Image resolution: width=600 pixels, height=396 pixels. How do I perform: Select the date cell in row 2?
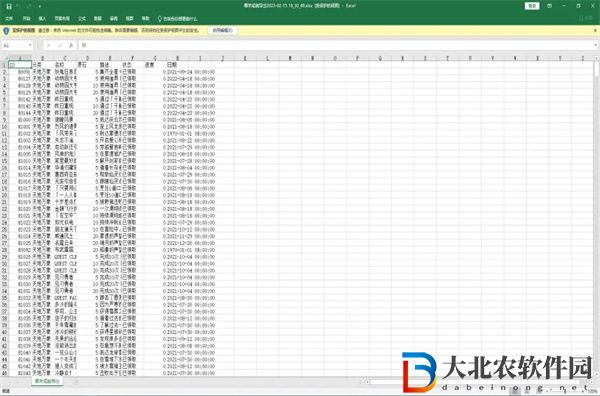click(x=191, y=72)
